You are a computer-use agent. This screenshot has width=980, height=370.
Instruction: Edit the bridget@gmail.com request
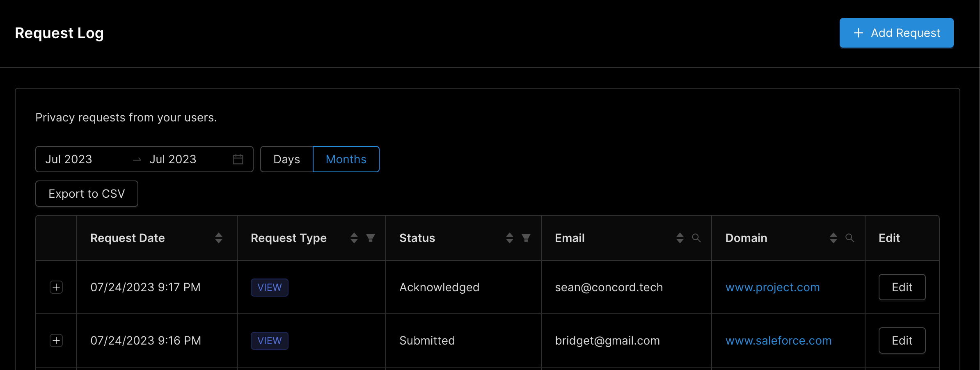pos(902,340)
